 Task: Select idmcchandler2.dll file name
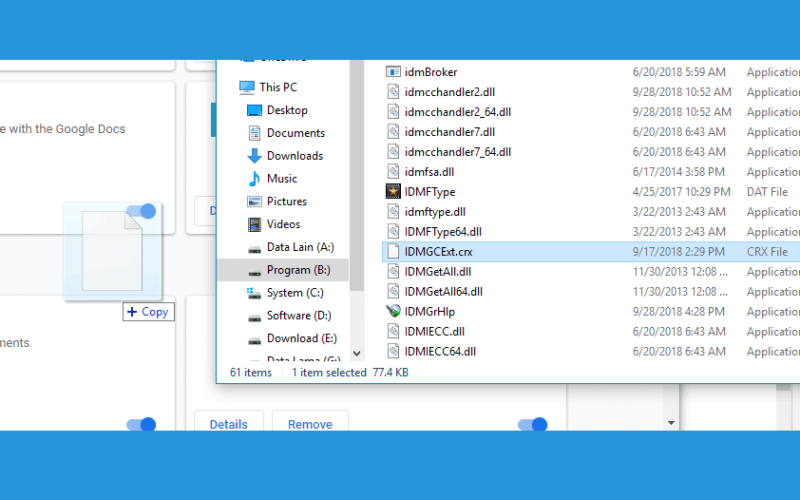coord(449,92)
